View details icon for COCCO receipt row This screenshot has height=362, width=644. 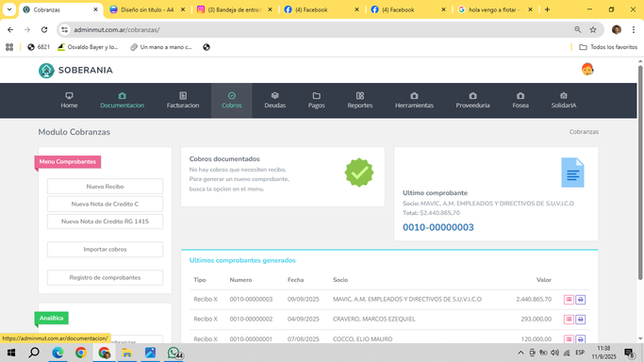tap(569, 339)
